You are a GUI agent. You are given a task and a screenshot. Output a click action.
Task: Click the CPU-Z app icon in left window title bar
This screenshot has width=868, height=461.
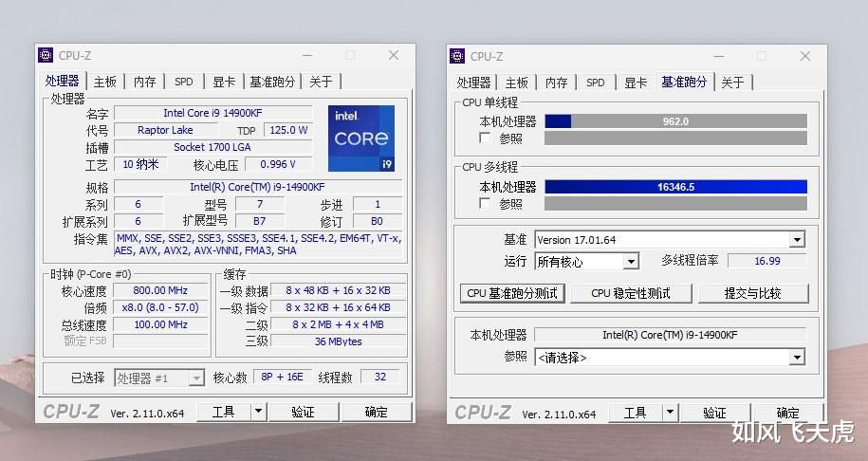tap(46, 55)
